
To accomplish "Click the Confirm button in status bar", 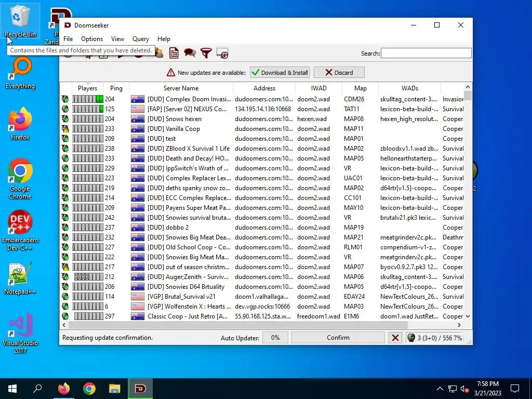I will [x=338, y=338].
